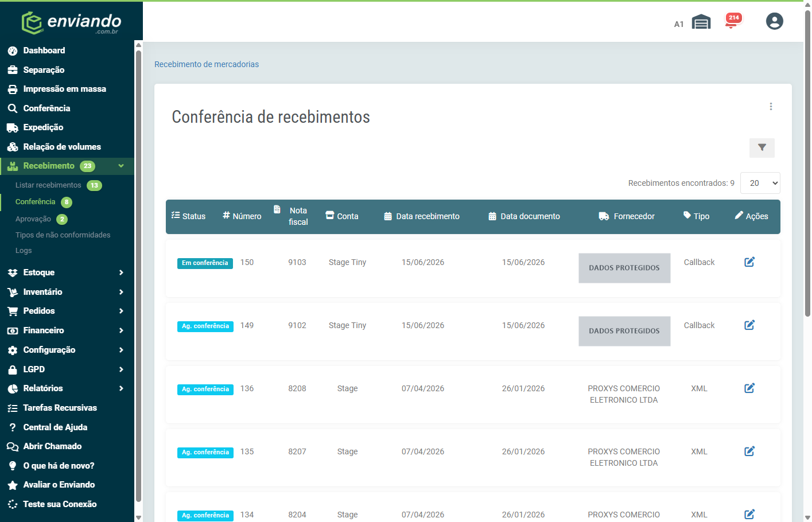The width and height of the screenshot is (812, 522).
Task: Edit receipt number 150
Action: (749, 262)
